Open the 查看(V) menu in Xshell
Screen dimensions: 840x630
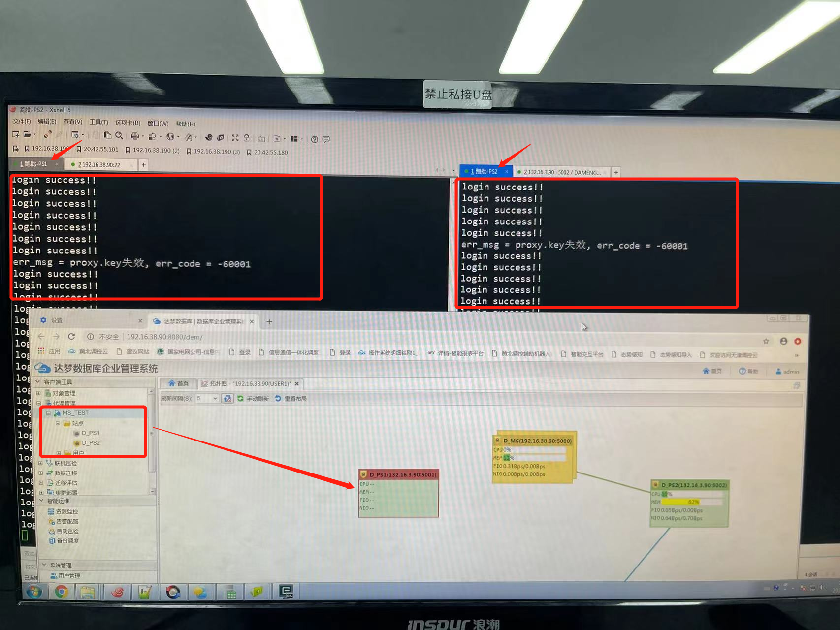tap(72, 122)
